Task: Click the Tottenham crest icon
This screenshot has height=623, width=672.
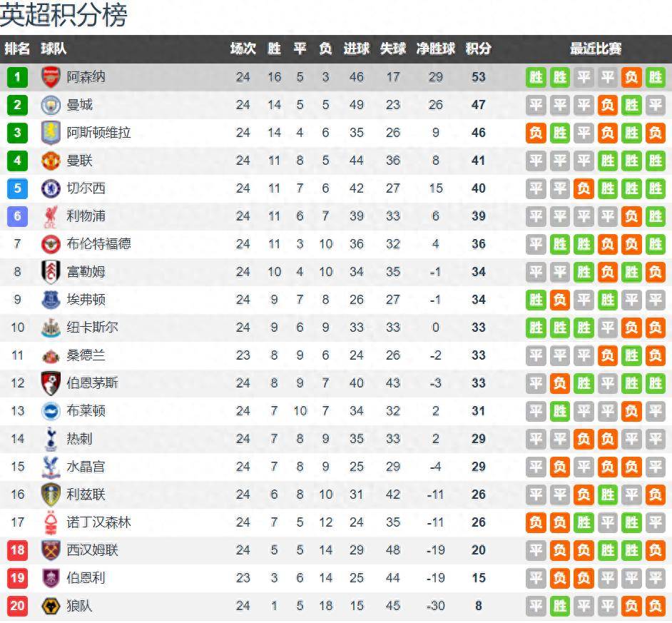Action: click(x=51, y=439)
